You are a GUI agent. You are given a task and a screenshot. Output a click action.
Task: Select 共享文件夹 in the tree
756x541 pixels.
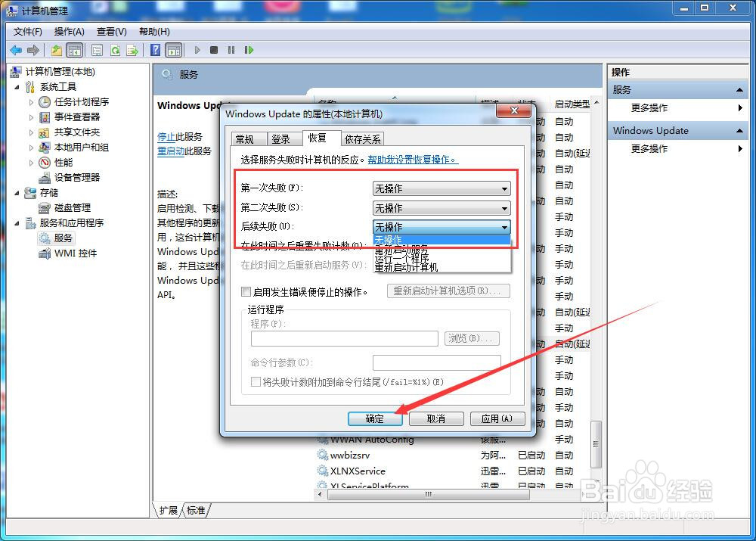[x=77, y=132]
